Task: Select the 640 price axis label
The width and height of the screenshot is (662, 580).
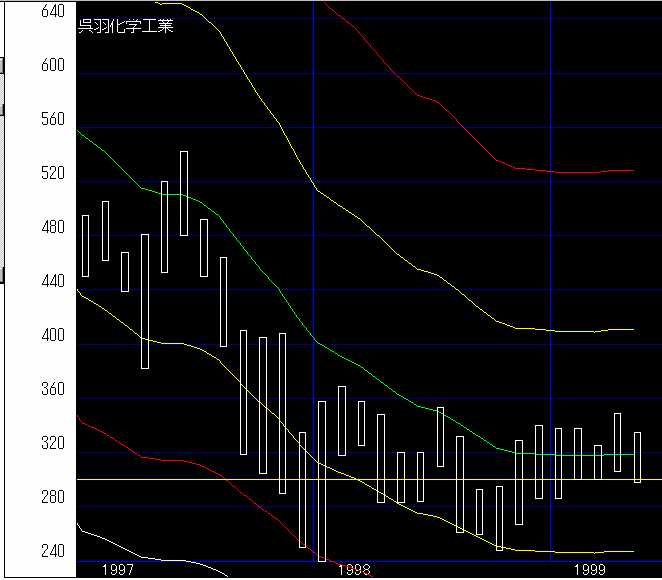Action: (52, 11)
